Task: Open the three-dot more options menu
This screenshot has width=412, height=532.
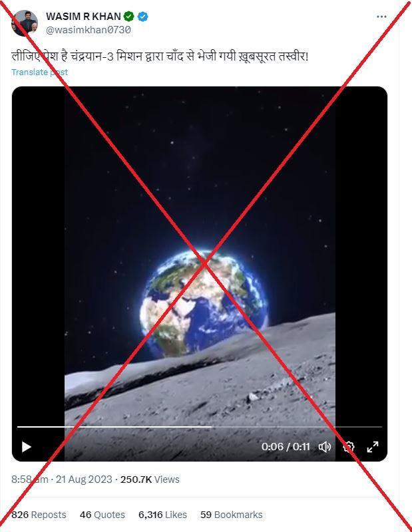Action: tap(381, 17)
